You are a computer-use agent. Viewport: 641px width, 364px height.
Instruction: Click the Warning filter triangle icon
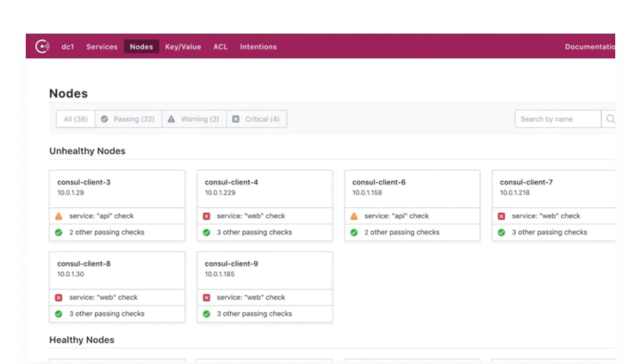coord(172,119)
